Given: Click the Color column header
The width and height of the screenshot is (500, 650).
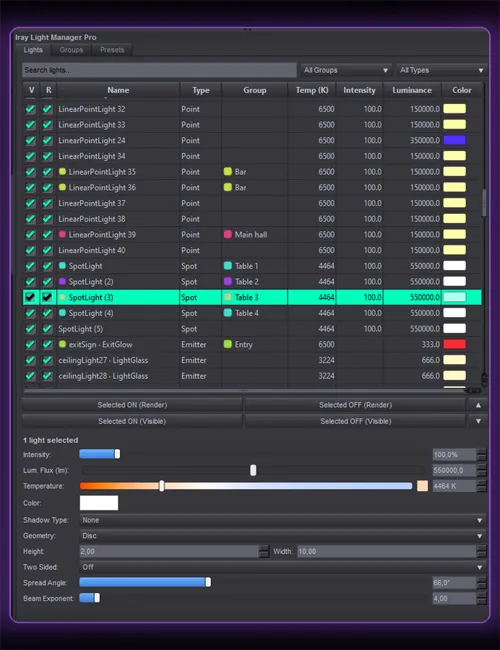Looking at the screenshot, I should click(462, 90).
